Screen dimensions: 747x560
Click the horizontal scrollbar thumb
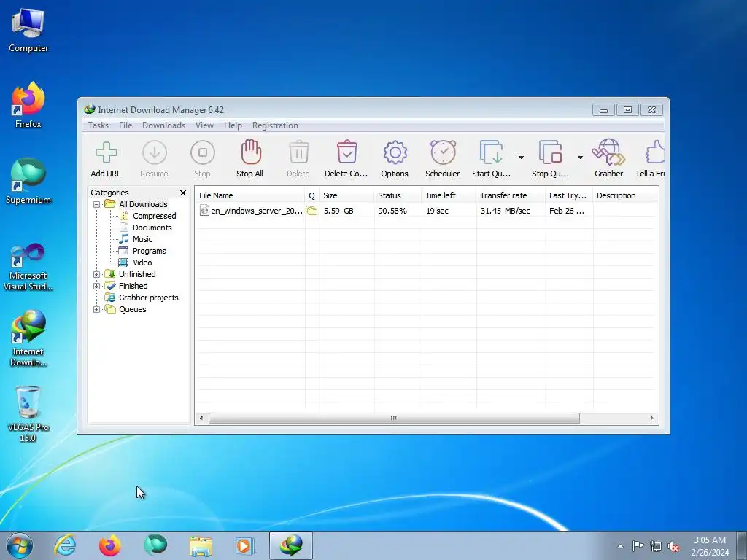[x=394, y=418]
